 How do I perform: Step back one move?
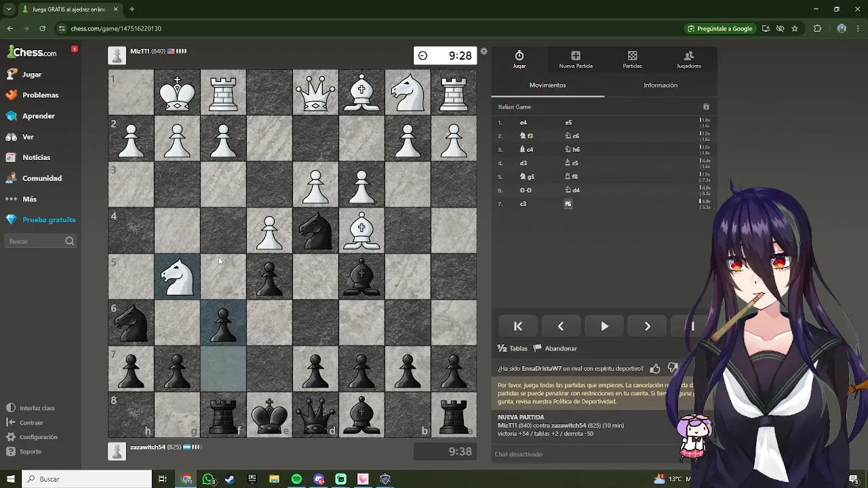[x=561, y=327]
